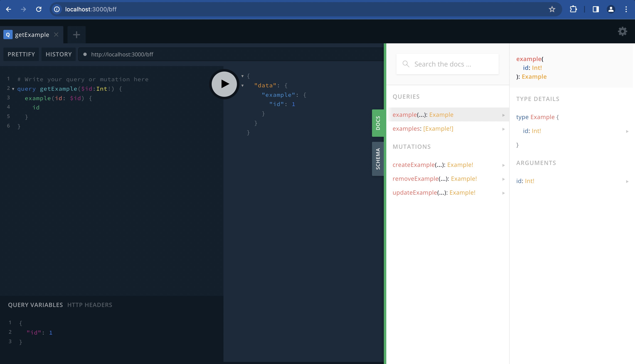Switch to HISTORY tab

59,54
